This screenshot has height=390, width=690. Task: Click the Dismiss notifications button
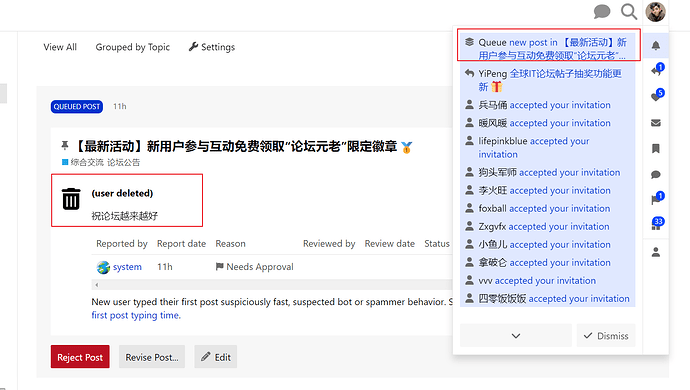(x=606, y=335)
